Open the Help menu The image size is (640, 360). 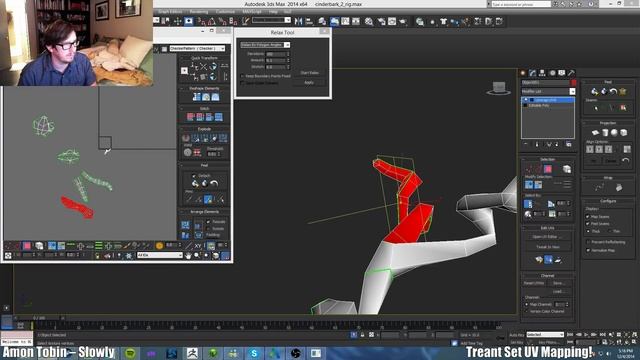click(x=273, y=12)
